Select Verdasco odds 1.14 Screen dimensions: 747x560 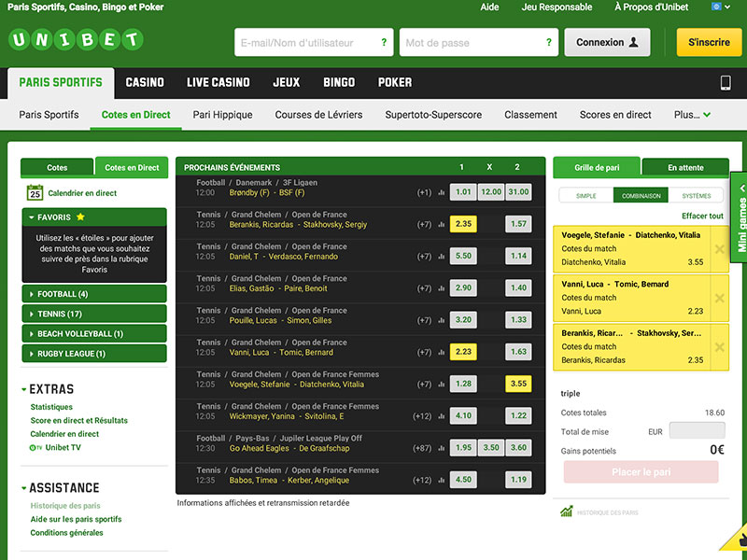[x=518, y=256]
